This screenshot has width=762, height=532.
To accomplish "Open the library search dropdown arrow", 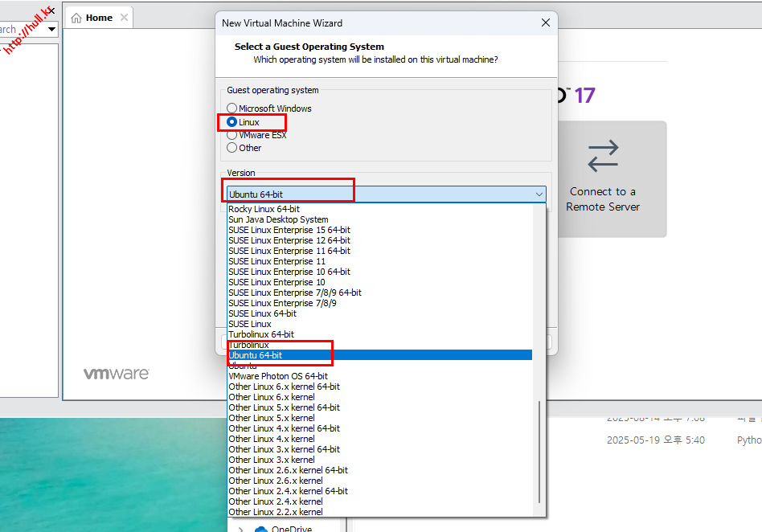I will click(x=51, y=29).
